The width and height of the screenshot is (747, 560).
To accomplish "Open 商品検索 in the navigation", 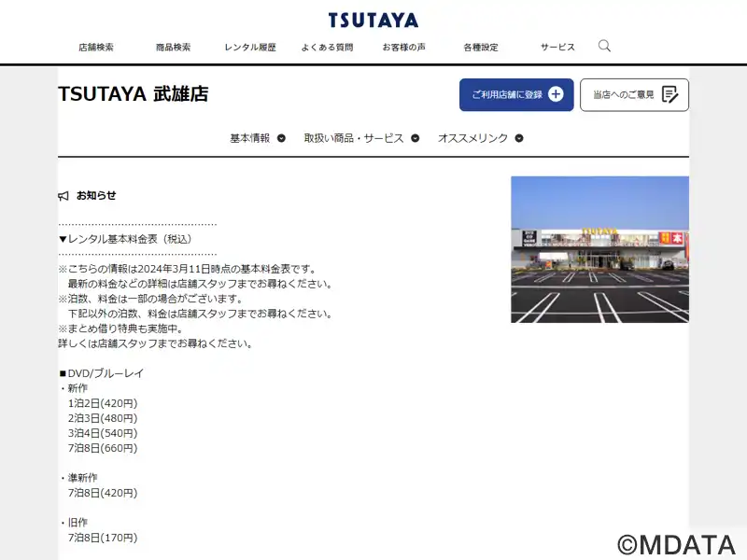I will click(173, 48).
